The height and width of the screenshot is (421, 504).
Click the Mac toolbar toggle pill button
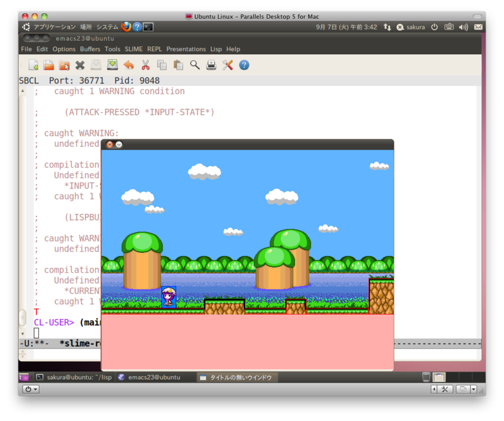[477, 16]
